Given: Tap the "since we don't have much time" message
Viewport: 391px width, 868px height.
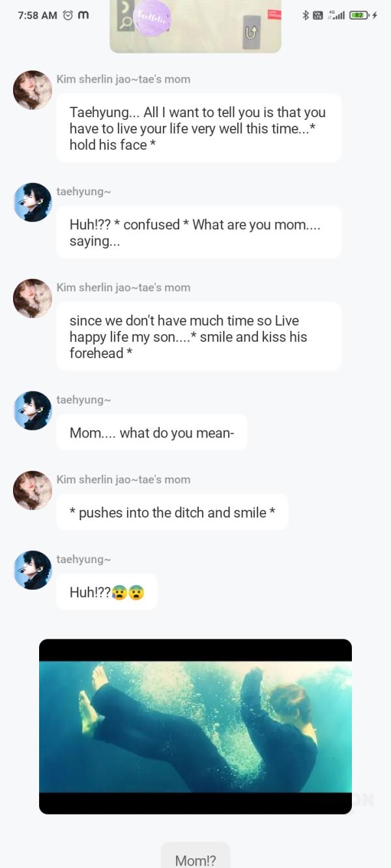Looking at the screenshot, I should 199,337.
